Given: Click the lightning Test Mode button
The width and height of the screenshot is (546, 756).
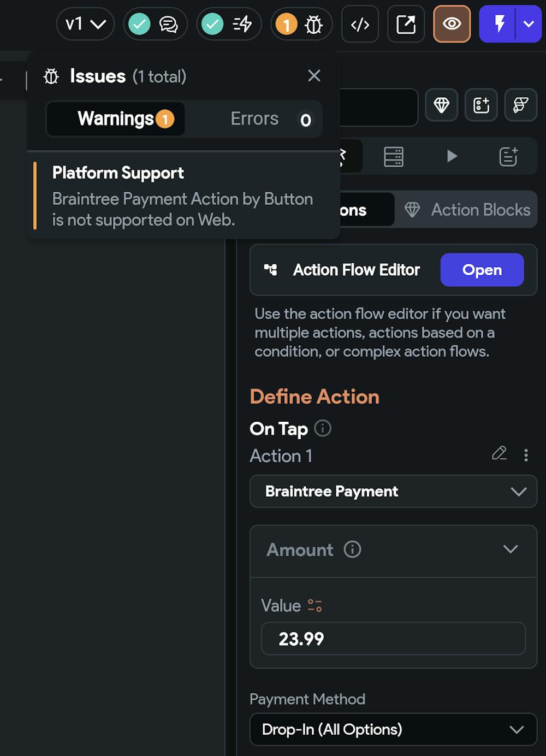Looking at the screenshot, I should click(x=498, y=24).
